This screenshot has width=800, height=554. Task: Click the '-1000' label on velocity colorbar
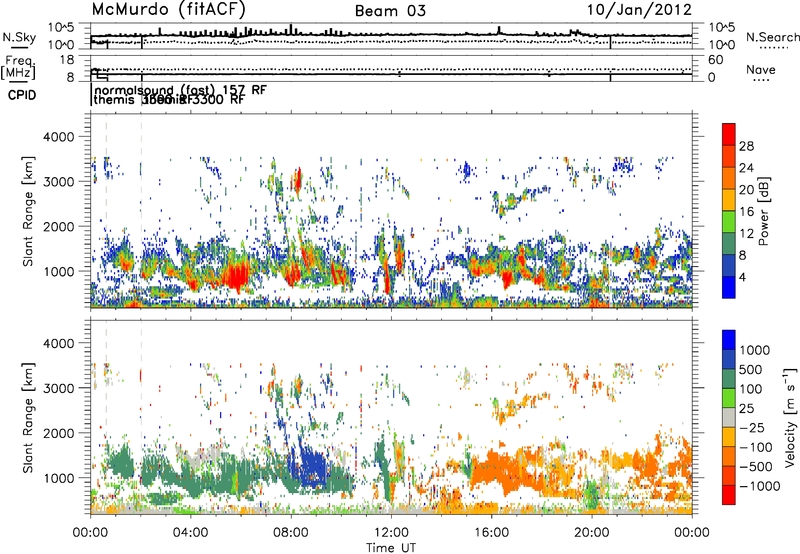760,486
